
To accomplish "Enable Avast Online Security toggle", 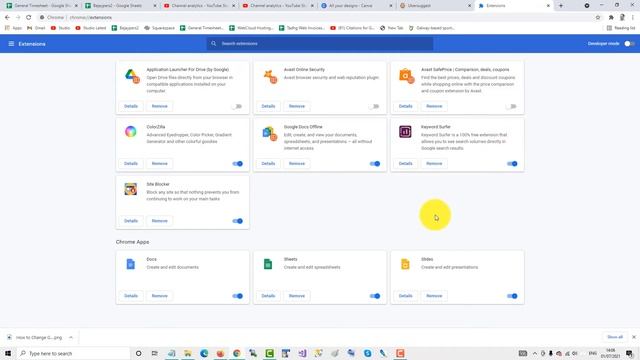I will click(375, 106).
